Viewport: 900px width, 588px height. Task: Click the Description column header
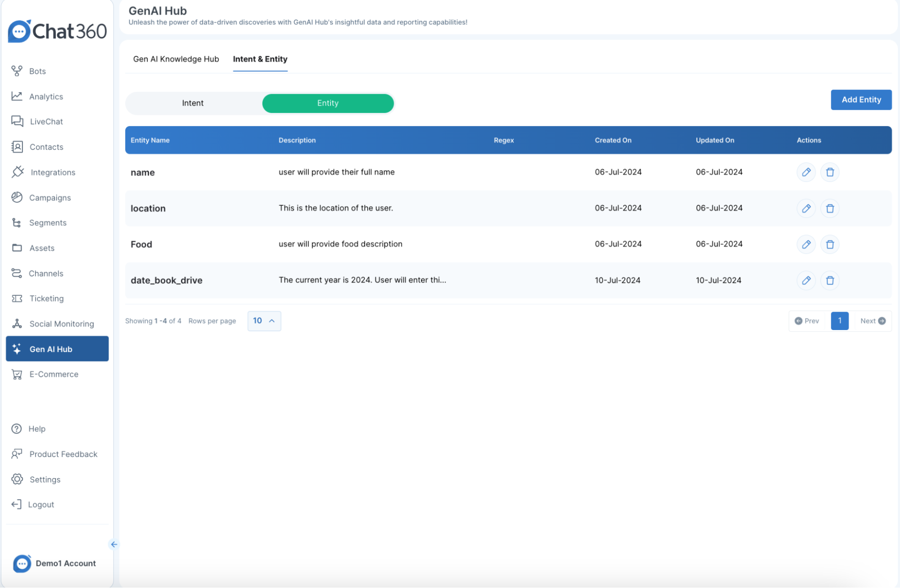point(297,140)
